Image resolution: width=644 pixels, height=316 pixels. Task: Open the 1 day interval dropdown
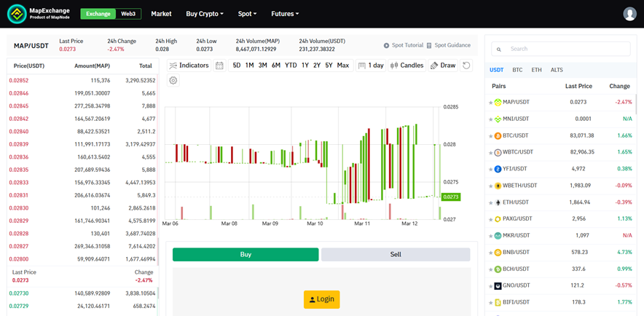pos(372,66)
